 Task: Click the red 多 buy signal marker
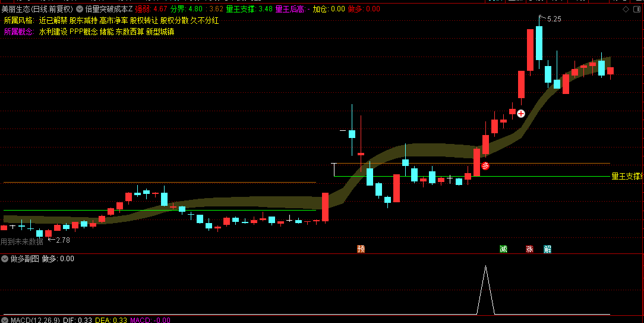[x=485, y=166]
